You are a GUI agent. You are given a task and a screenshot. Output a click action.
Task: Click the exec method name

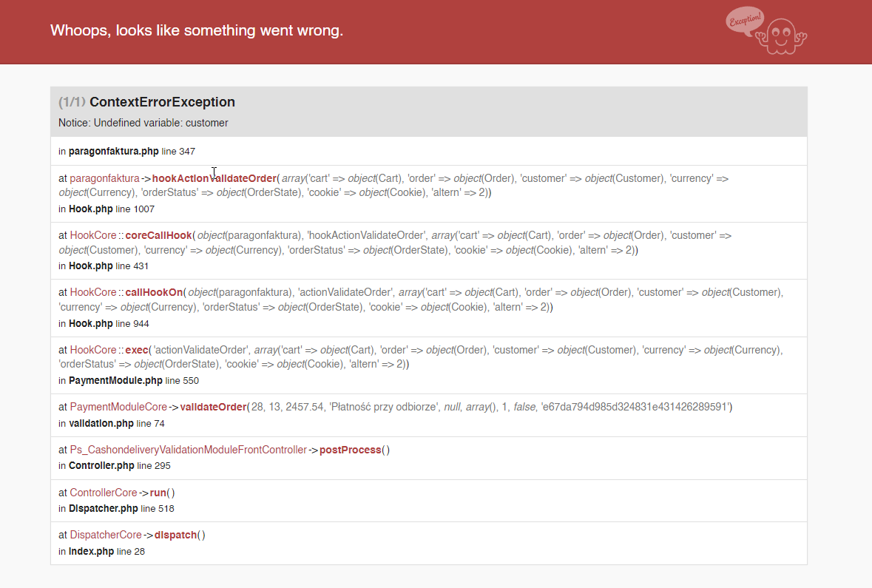tap(137, 350)
